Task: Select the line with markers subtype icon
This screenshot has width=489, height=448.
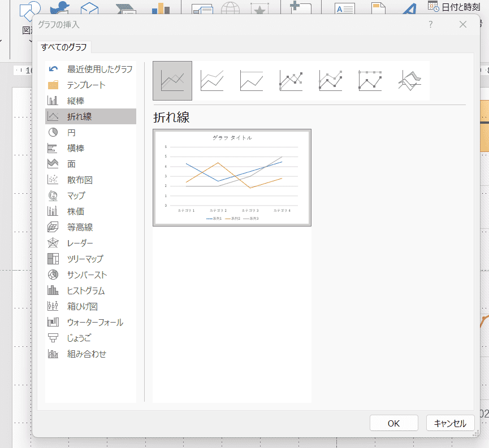Action: [x=291, y=81]
